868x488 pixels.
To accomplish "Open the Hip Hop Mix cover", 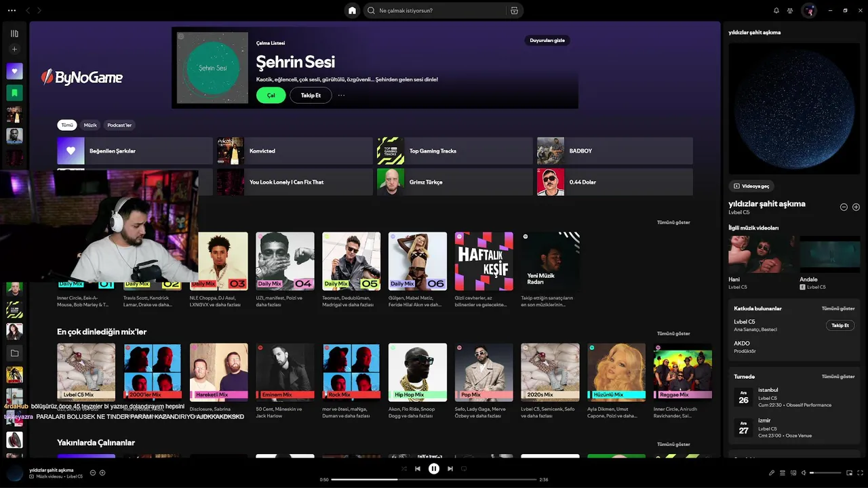I will click(418, 372).
